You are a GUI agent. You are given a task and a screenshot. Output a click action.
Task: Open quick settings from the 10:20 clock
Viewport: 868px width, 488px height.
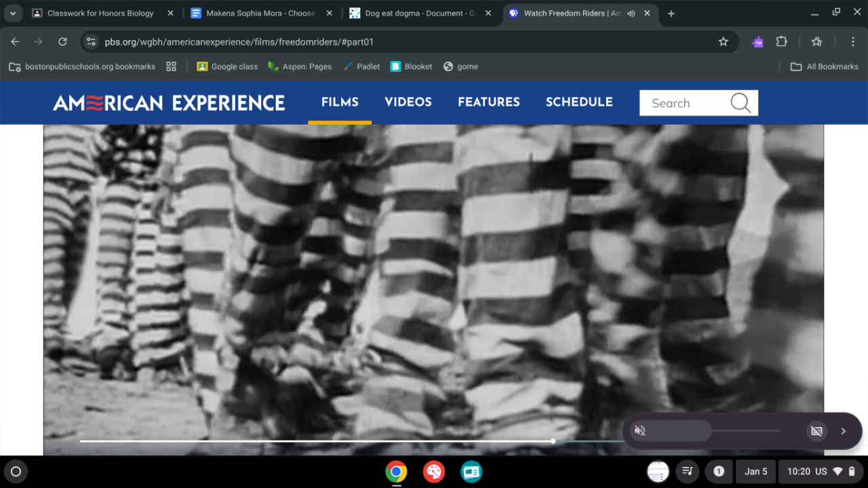point(821,472)
